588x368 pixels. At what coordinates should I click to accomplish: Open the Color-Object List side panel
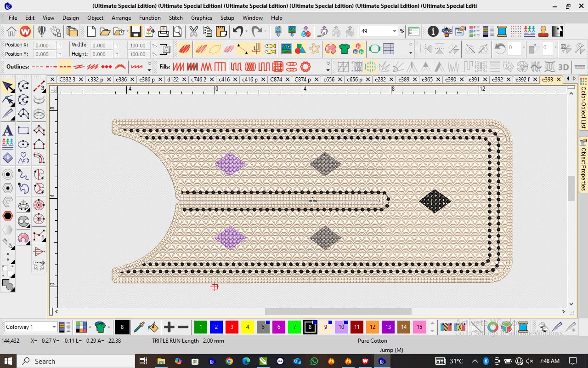click(x=583, y=103)
